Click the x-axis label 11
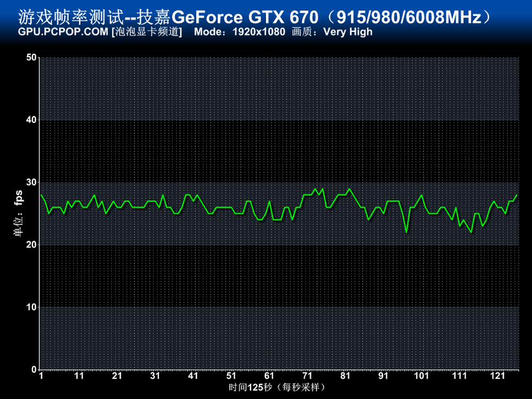532x399 pixels. [x=79, y=376]
